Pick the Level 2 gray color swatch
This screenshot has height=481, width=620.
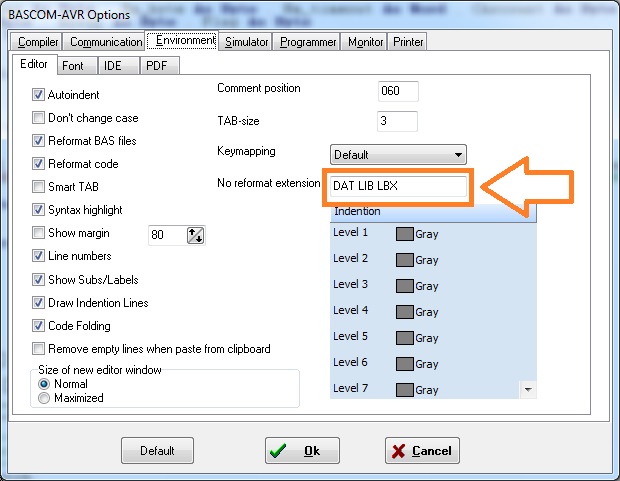(405, 260)
